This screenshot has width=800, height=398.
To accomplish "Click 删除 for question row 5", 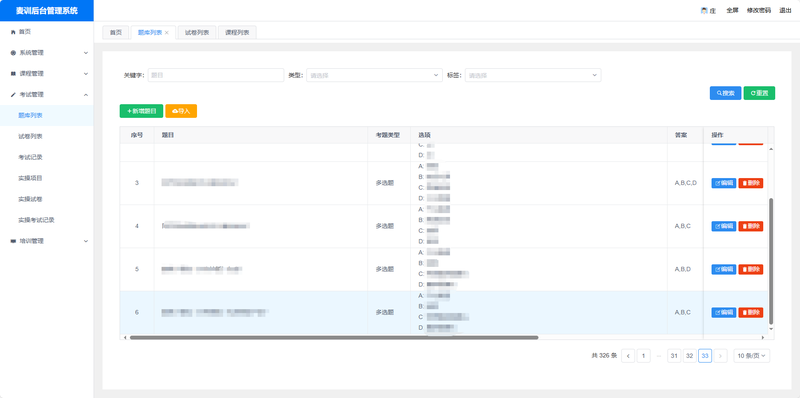I will (751, 269).
